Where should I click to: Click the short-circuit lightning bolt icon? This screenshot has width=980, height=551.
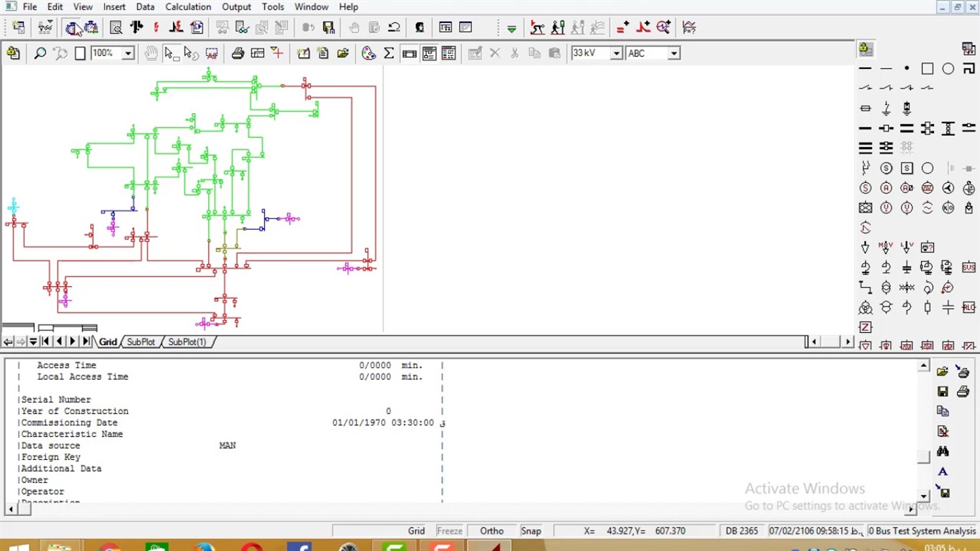(156, 28)
